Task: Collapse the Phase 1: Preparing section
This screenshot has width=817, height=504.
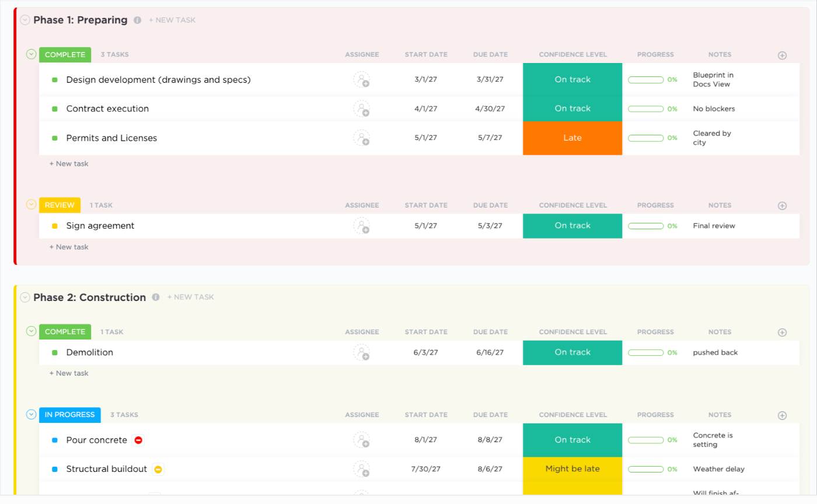Action: click(25, 20)
